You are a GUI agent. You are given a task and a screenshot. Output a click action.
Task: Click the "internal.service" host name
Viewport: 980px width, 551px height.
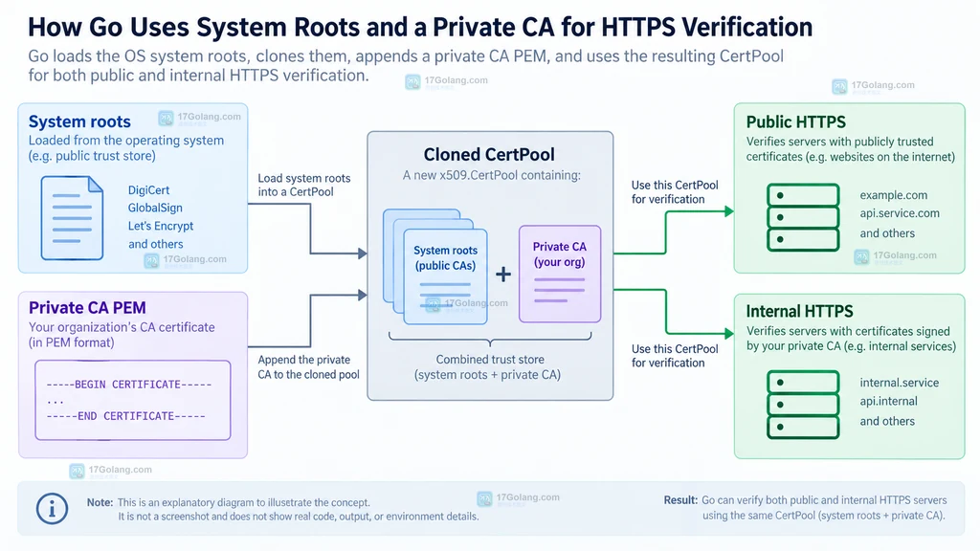coord(900,383)
